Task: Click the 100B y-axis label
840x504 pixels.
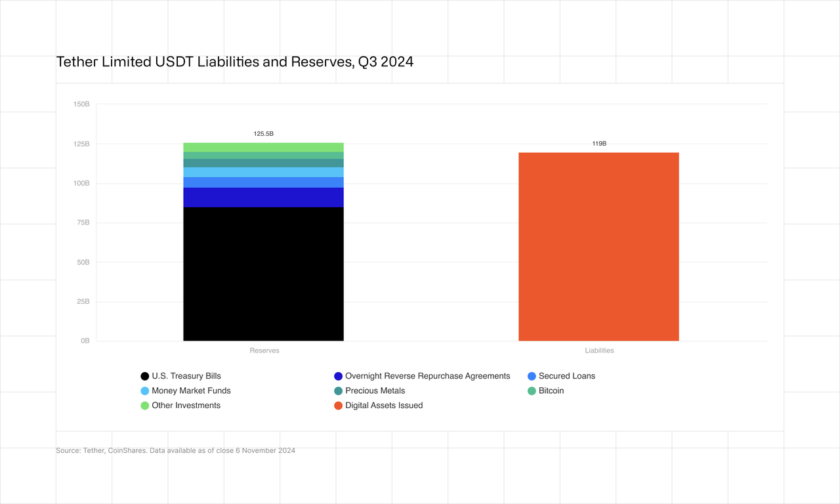Action: pyautogui.click(x=81, y=183)
